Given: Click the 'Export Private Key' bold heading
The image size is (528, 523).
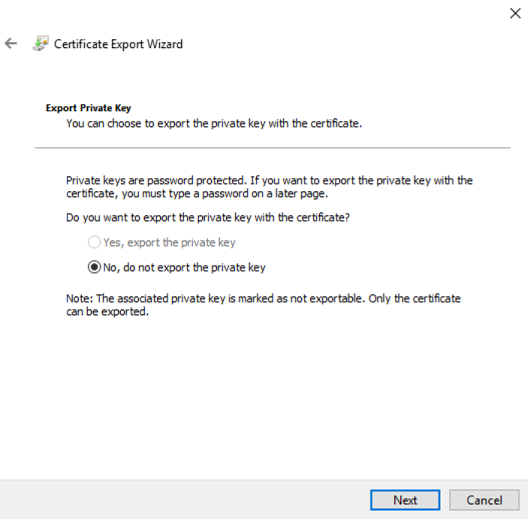Looking at the screenshot, I should click(88, 108).
